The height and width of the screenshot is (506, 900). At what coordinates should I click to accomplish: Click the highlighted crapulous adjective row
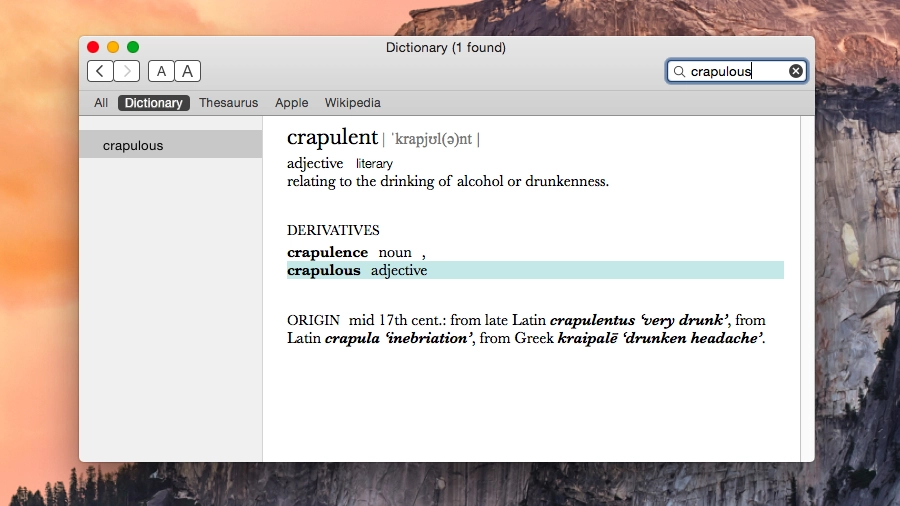click(x=535, y=270)
